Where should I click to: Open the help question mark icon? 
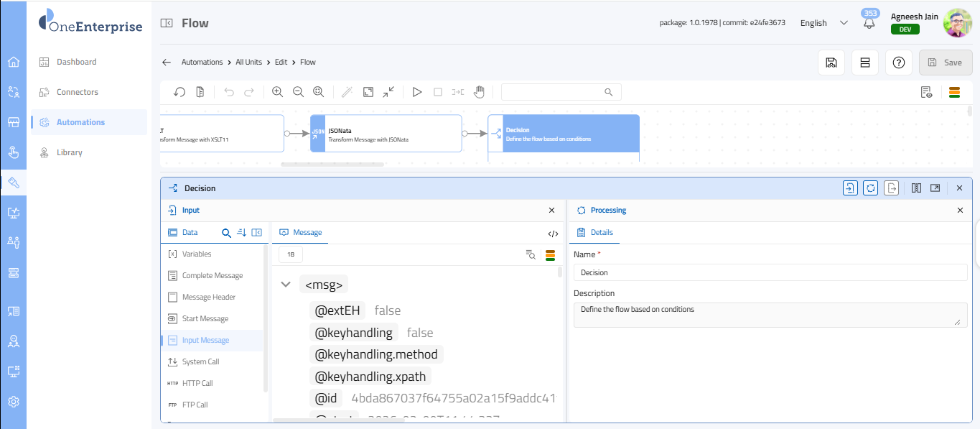(x=898, y=63)
